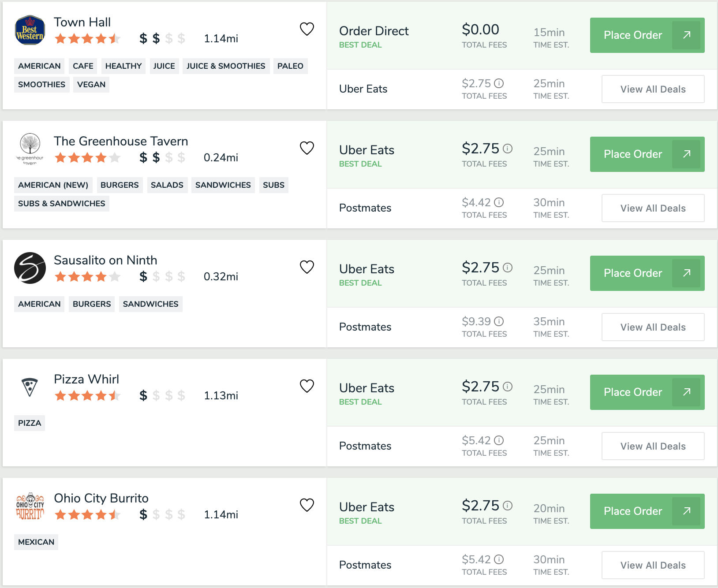This screenshot has height=588, width=718.
Task: Open fee info icon for Ohio City Burrito Postmates $5.42
Action: click(x=499, y=559)
